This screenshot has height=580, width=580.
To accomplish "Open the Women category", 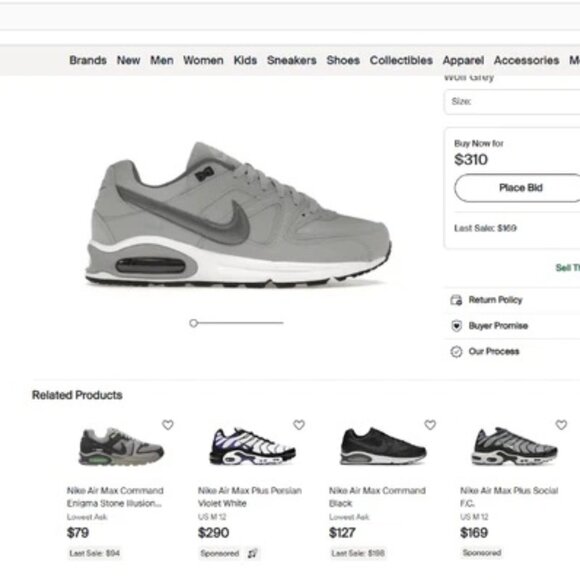I will tap(203, 60).
